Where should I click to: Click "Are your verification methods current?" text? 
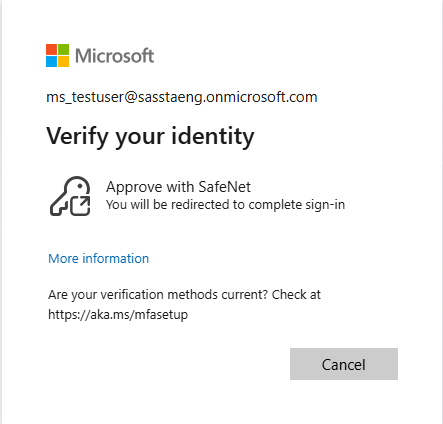pos(158,295)
